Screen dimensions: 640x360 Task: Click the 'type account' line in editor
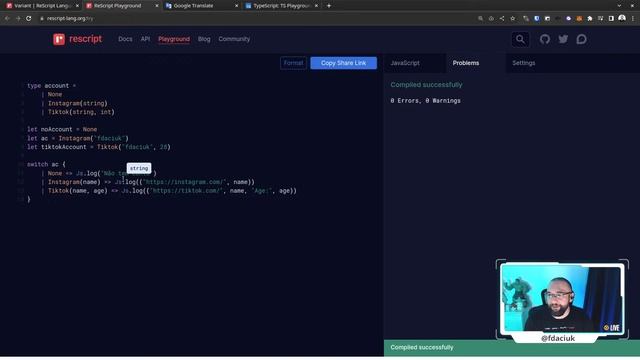pos(51,86)
